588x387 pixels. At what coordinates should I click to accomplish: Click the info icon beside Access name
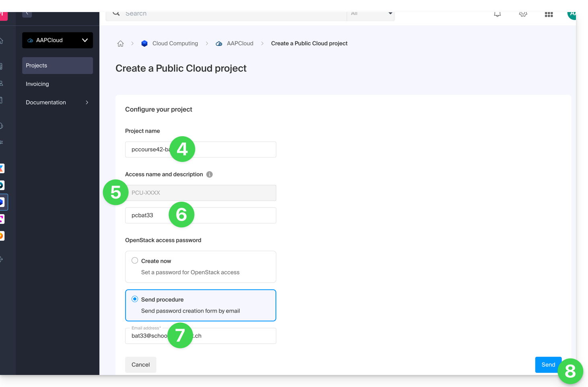click(x=210, y=174)
